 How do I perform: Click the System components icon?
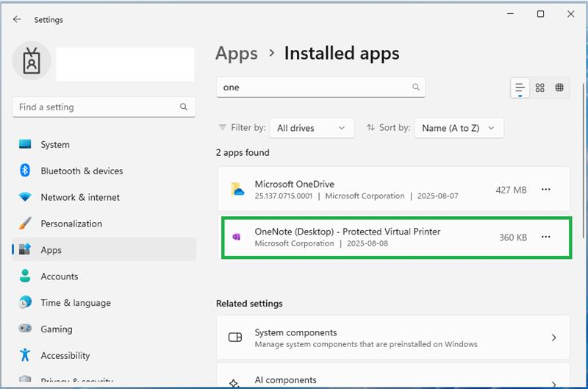click(235, 338)
